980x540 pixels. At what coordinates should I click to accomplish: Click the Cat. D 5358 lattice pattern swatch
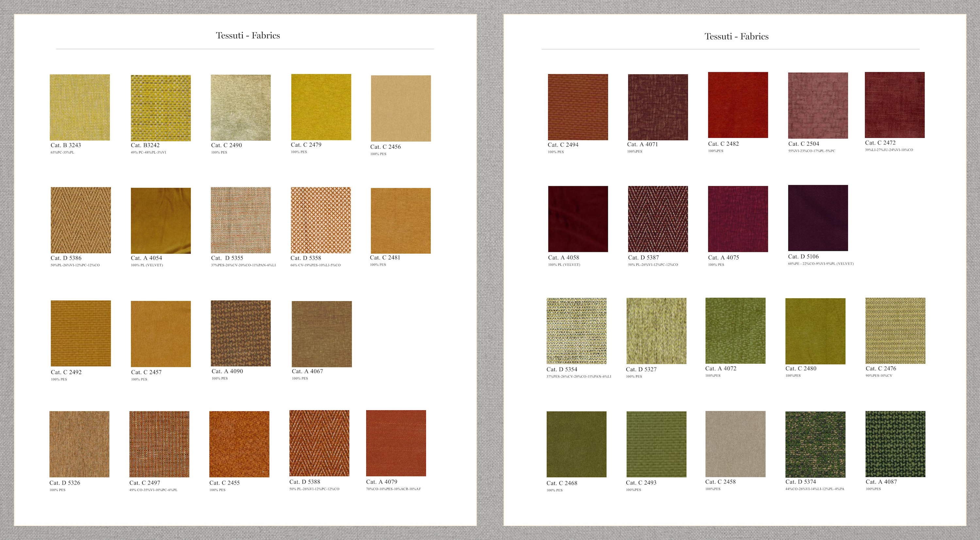coord(321,220)
